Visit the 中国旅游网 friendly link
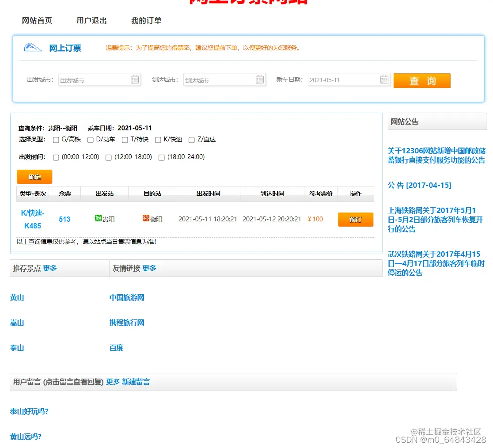This screenshot has height=448, width=493. tap(127, 297)
